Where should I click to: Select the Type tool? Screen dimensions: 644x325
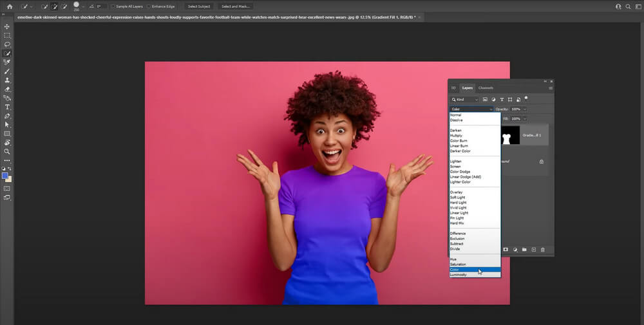point(7,107)
